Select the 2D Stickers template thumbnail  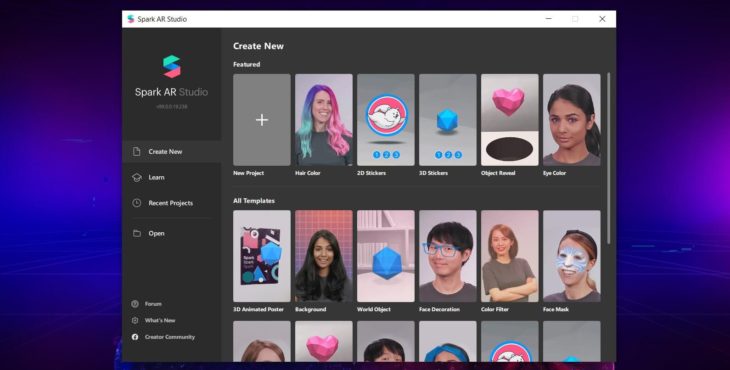point(385,120)
